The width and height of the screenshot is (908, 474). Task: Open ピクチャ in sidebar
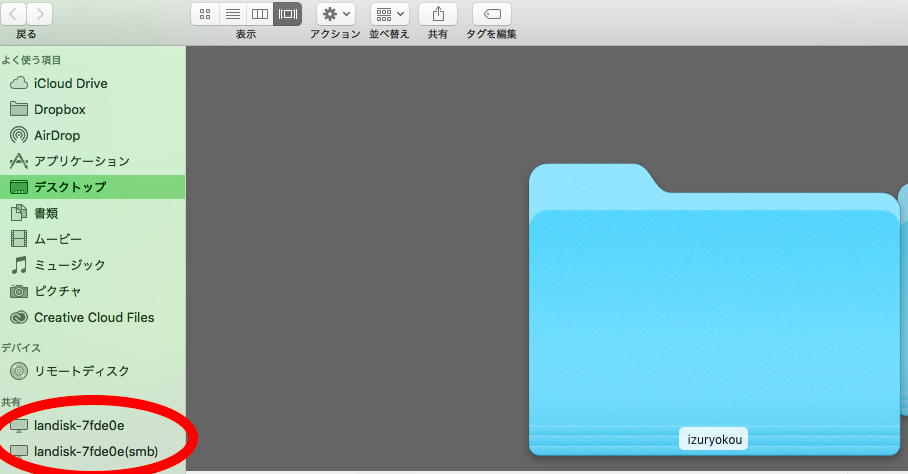(93, 291)
